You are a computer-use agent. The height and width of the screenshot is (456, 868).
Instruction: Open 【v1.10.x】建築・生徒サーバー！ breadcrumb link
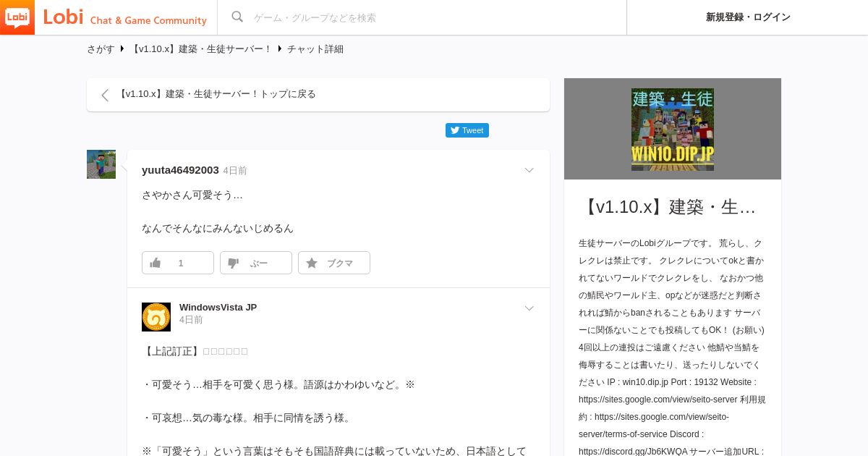tap(201, 49)
